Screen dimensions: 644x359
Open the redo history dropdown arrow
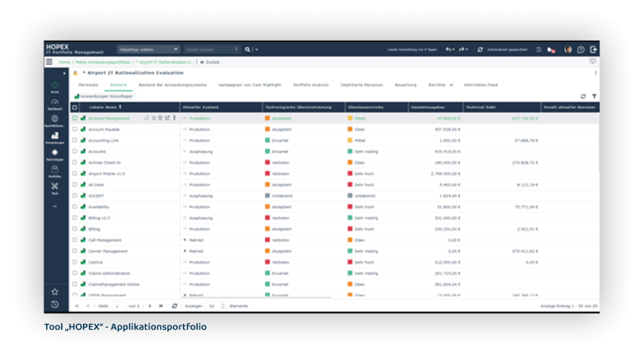[466, 49]
